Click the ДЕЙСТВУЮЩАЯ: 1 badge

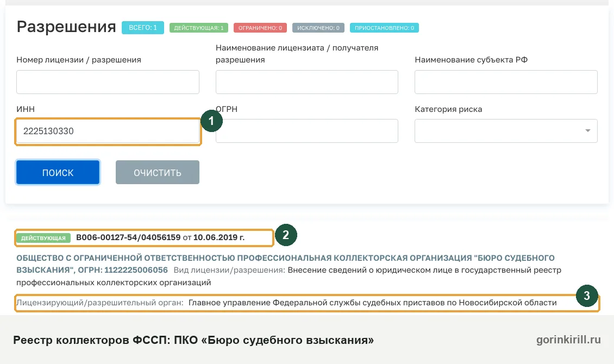198,28
